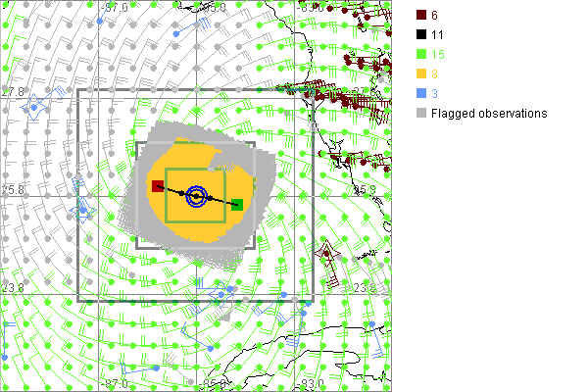Select the '11' legend label
This screenshot has width=588, height=392.
point(437,32)
